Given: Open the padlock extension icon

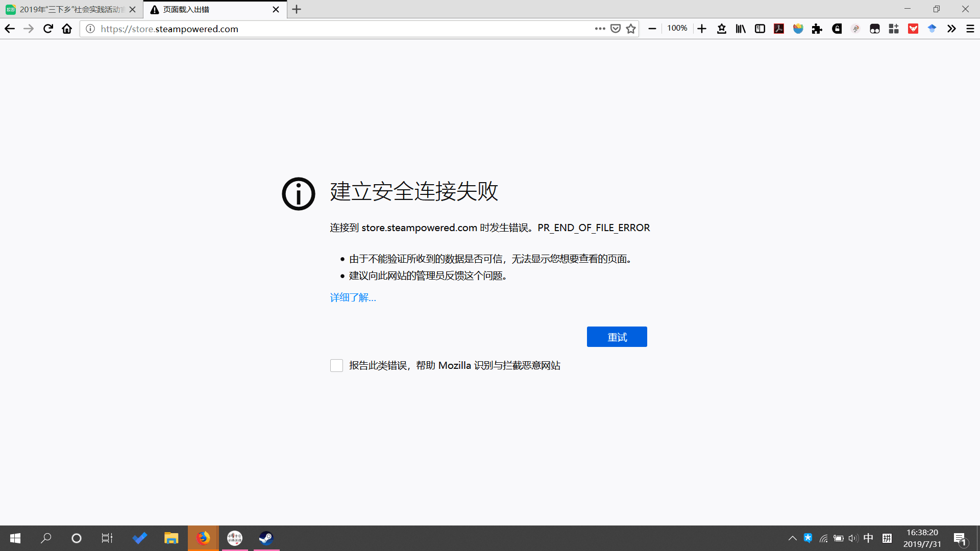Looking at the screenshot, I should click(x=837, y=29).
